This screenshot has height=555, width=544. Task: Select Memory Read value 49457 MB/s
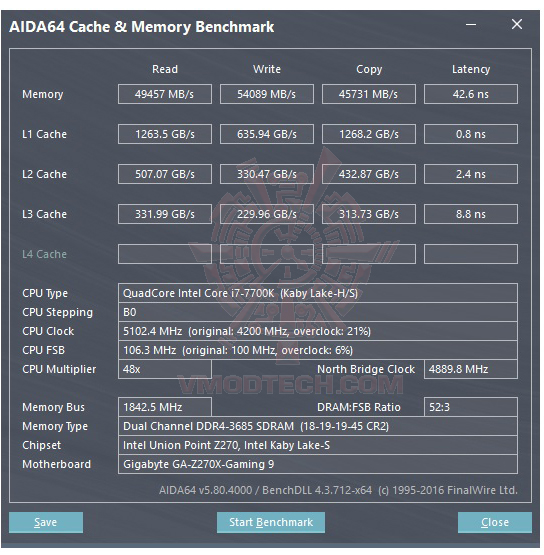pyautogui.click(x=165, y=94)
